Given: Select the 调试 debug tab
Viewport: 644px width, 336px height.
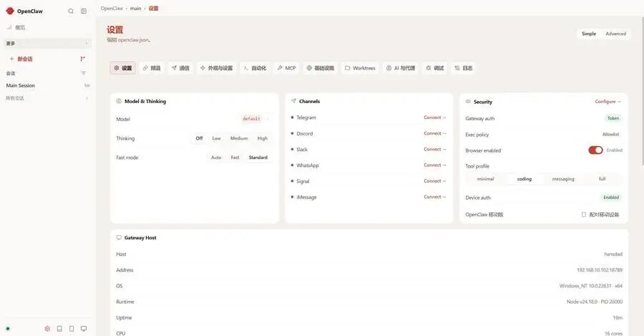Looking at the screenshot, I should point(434,68).
